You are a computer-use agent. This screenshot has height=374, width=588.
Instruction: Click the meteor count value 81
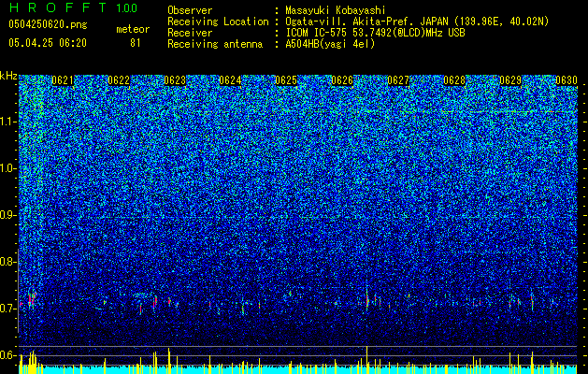click(136, 43)
